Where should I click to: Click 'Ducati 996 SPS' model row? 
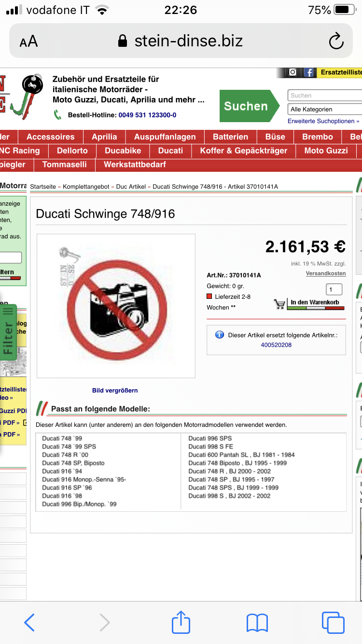tap(210, 438)
